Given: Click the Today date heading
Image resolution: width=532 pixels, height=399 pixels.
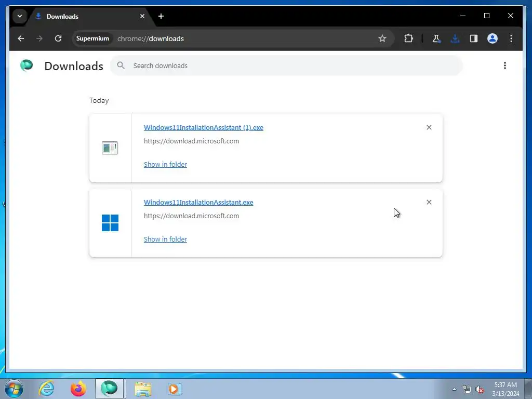Looking at the screenshot, I should (99, 100).
